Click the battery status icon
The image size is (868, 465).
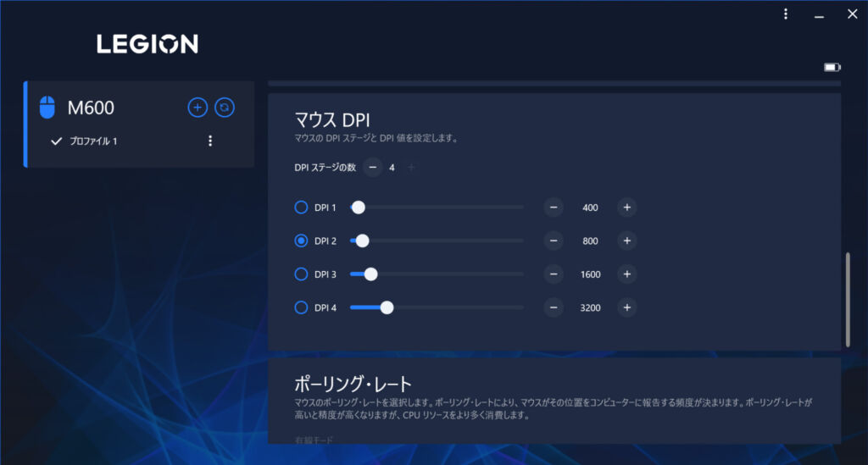point(832,67)
